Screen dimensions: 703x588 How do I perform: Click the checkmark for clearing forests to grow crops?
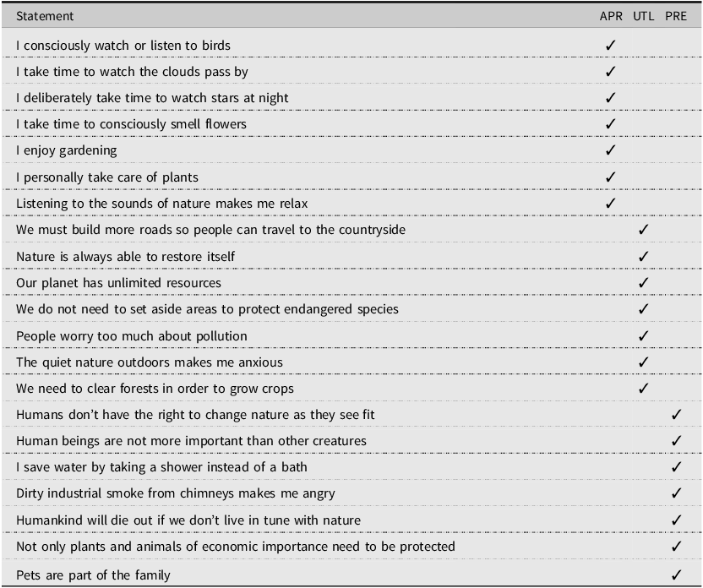coord(643,388)
